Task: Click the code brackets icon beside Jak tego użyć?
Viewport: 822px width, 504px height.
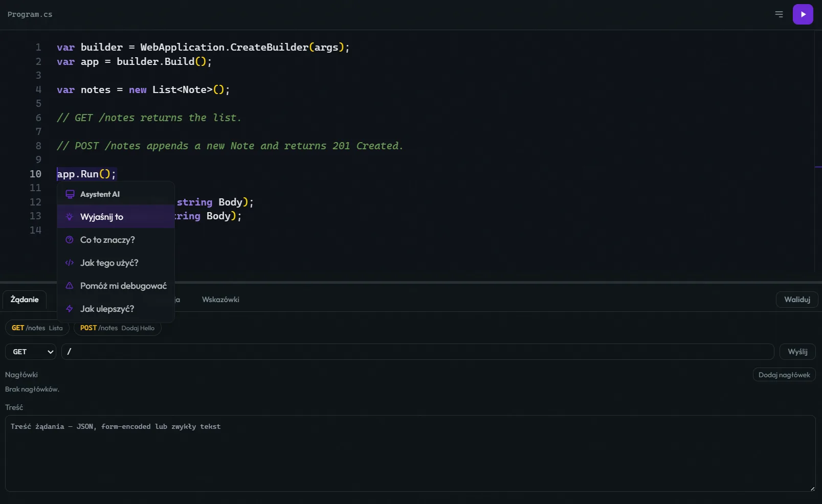Action: [70, 263]
